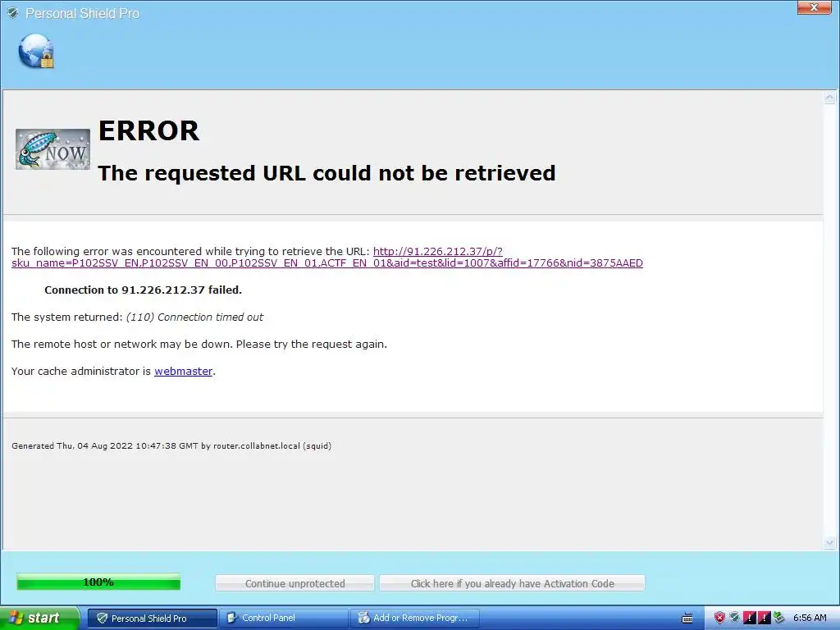This screenshot has width=840, height=630.
Task: Click the Personal Shield Pro window title text
Action: click(x=83, y=13)
